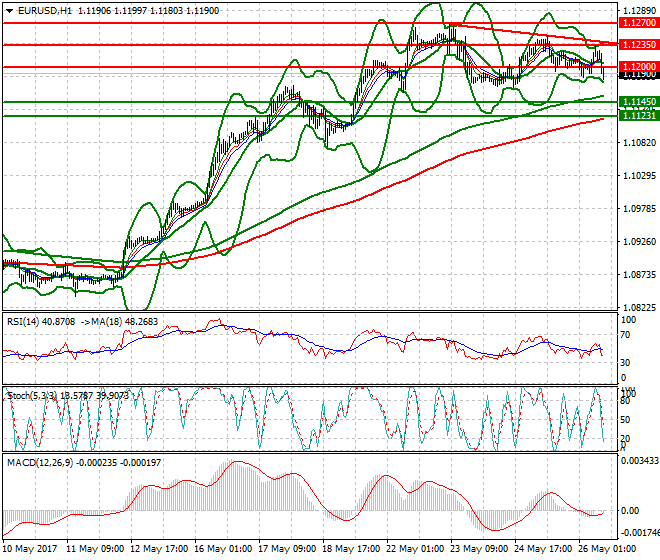
Task: Click the Stoch(5,3,3) indicator label
Action: tap(32, 396)
